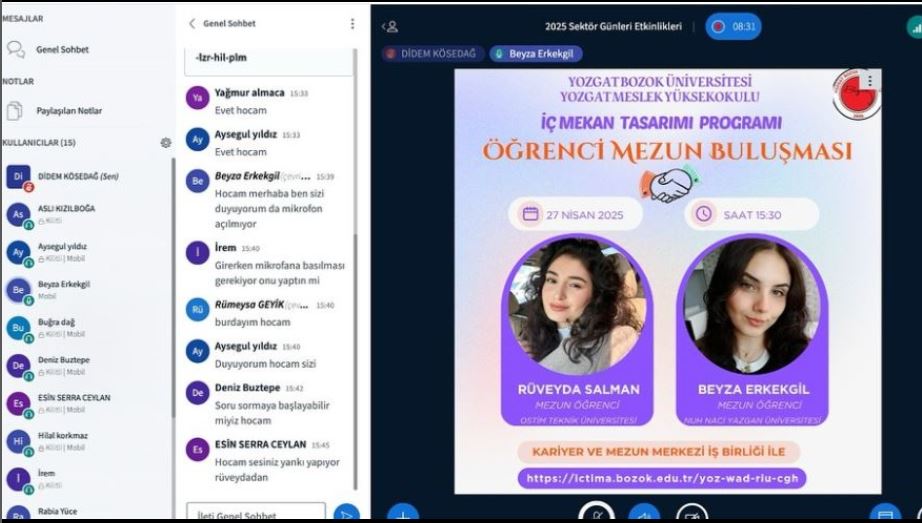Click message 'Soru sormaya başlayabilir miyiz hocam'
This screenshot has width=922, height=523.
pyautogui.click(x=272, y=413)
